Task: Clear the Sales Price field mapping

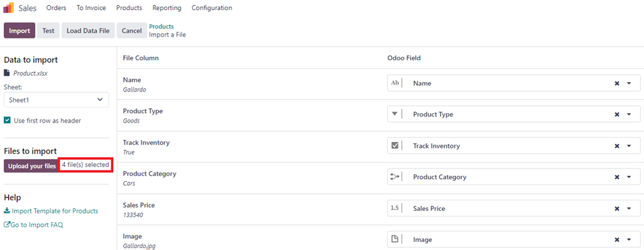Action: [616, 208]
